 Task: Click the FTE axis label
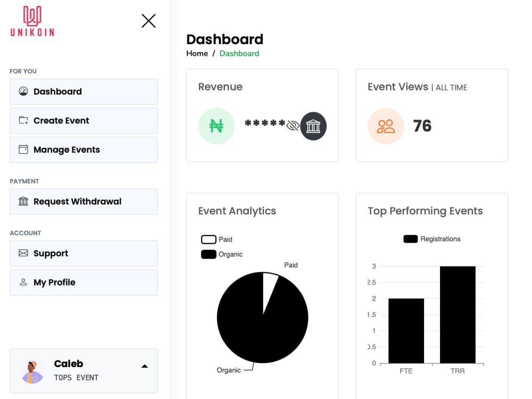[406, 371]
